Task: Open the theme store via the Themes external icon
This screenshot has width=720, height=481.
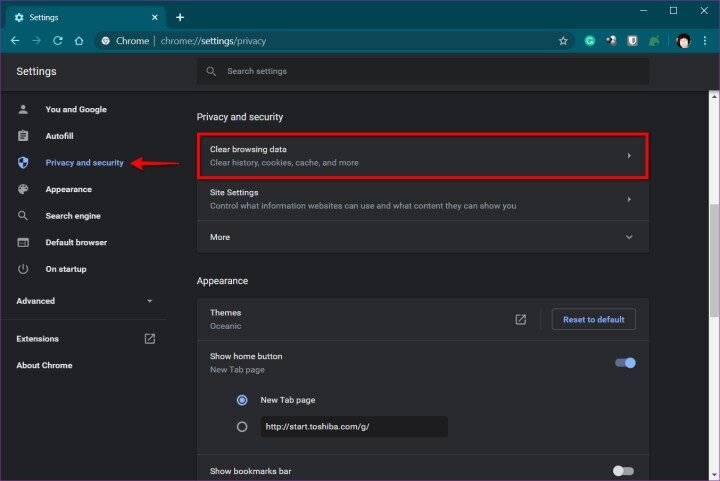Action: 520,319
